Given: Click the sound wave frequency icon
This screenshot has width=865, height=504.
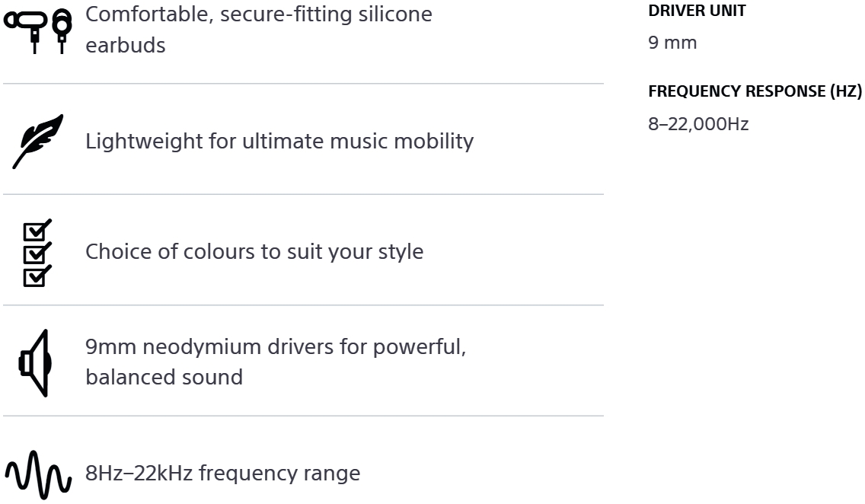Looking at the screenshot, I should [39, 474].
